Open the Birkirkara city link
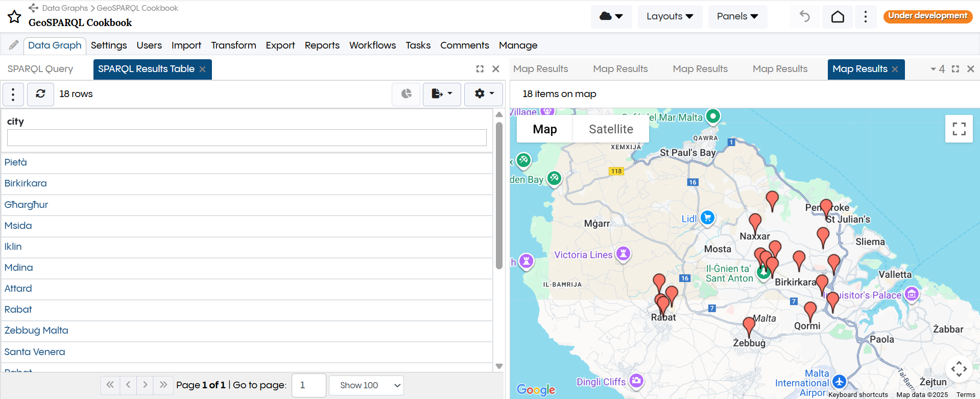 point(26,183)
